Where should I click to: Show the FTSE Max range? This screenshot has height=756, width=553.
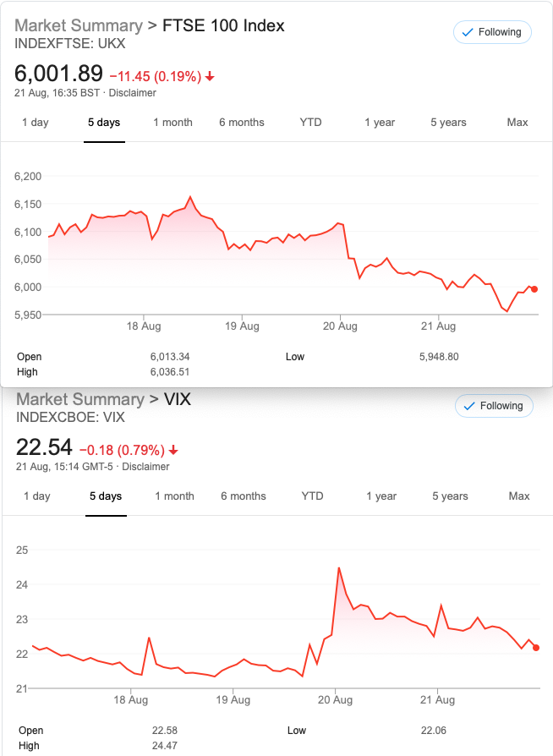(517, 123)
